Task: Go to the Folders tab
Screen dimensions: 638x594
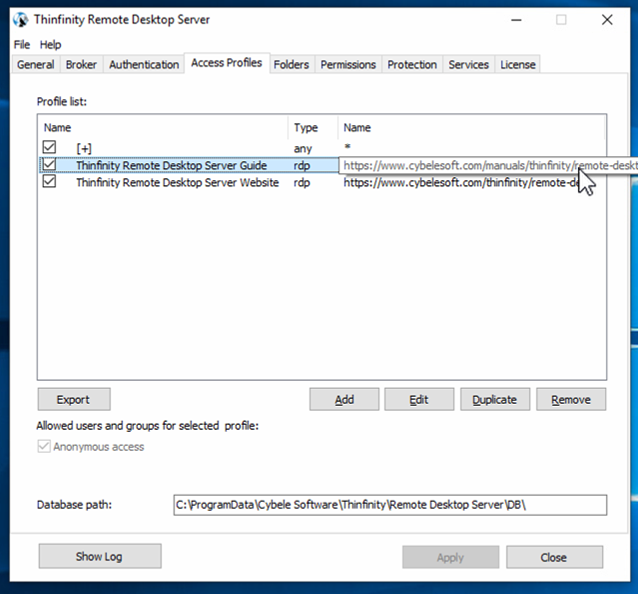Action: pos(291,65)
